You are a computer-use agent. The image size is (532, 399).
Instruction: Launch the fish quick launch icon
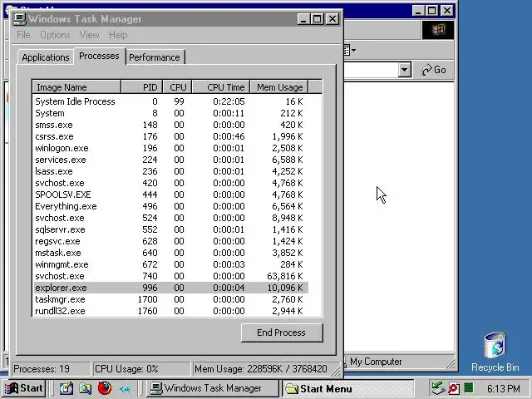(x=125, y=389)
